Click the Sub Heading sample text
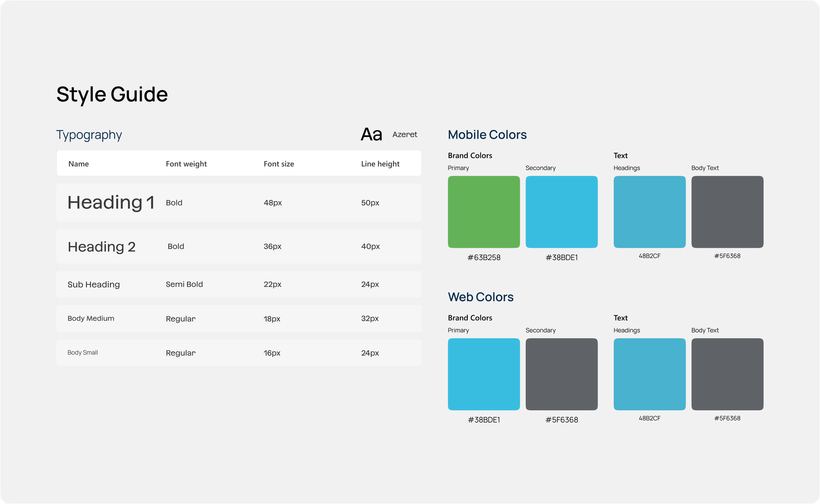Viewport: 820px width, 504px height. tap(93, 284)
